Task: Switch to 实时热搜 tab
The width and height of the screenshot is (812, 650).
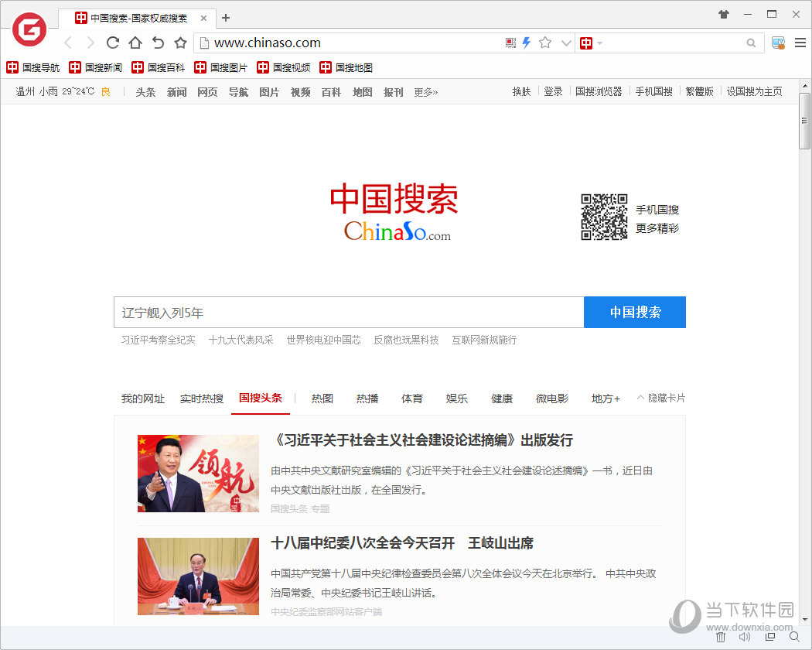Action: [x=201, y=399]
